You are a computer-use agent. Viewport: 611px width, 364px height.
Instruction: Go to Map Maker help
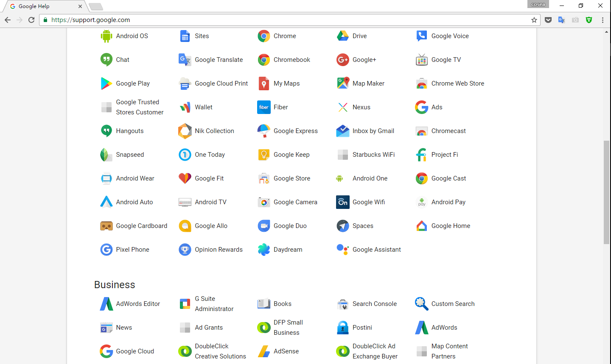(x=368, y=83)
